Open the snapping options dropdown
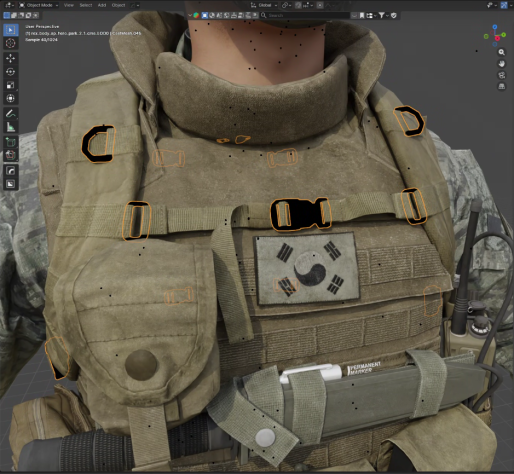Image resolution: width=514 pixels, height=474 pixels. [307, 5]
